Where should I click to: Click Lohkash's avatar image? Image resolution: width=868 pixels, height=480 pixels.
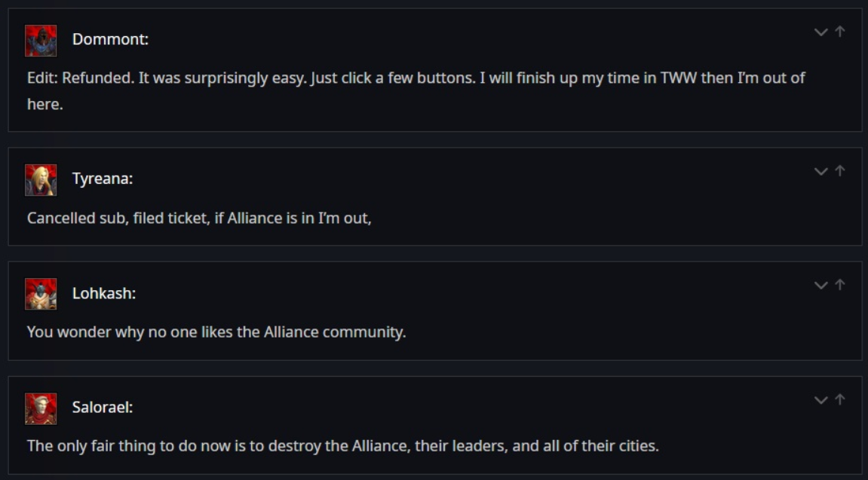[41, 294]
